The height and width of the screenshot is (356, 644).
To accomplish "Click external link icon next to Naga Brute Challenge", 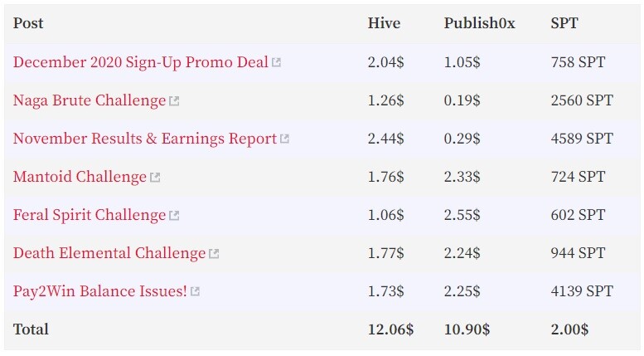I will [174, 100].
